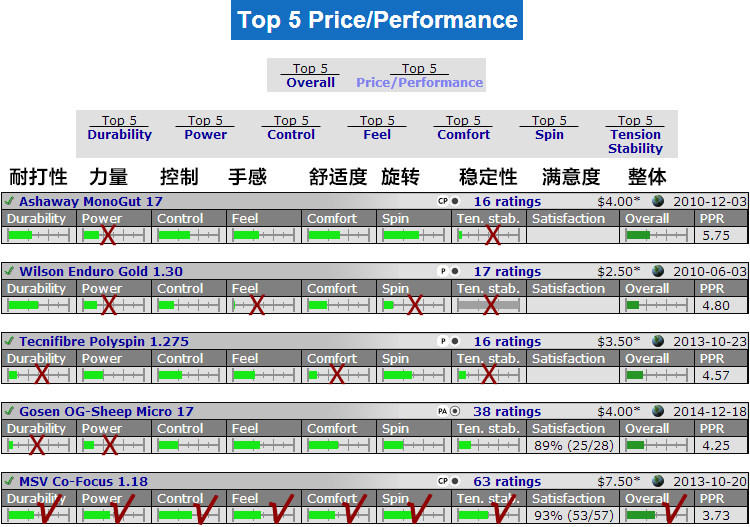Viewport: 750px width, 527px height.
Task: Click the green checkmark beside Gosen OG-Sheep Micro
Action: coord(9,410)
